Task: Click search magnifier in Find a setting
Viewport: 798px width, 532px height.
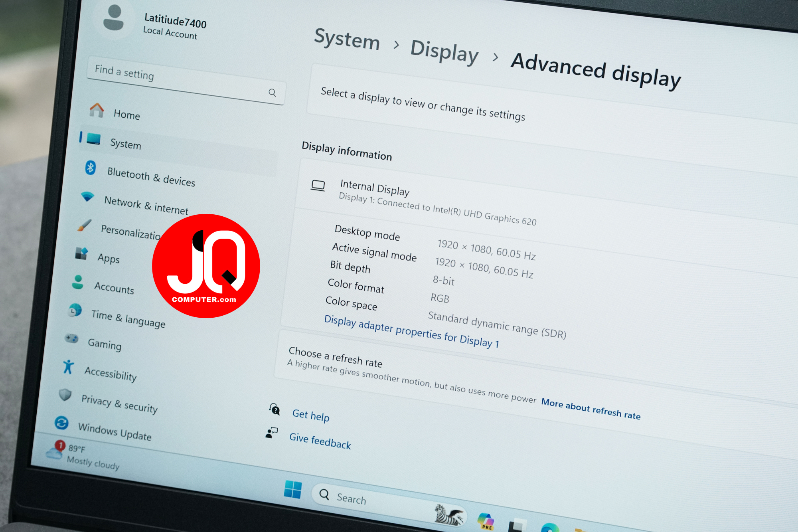Action: [272, 93]
